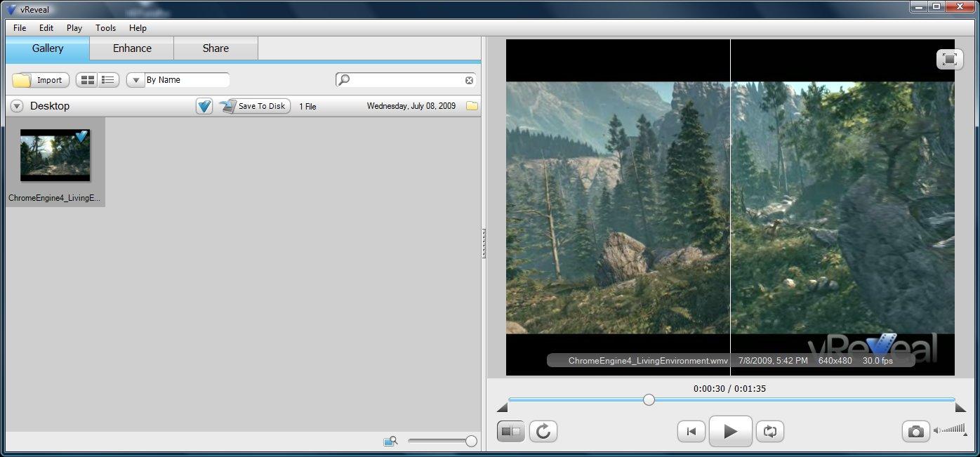Click the rotate video button
The width and height of the screenshot is (980, 457).
[x=543, y=431]
